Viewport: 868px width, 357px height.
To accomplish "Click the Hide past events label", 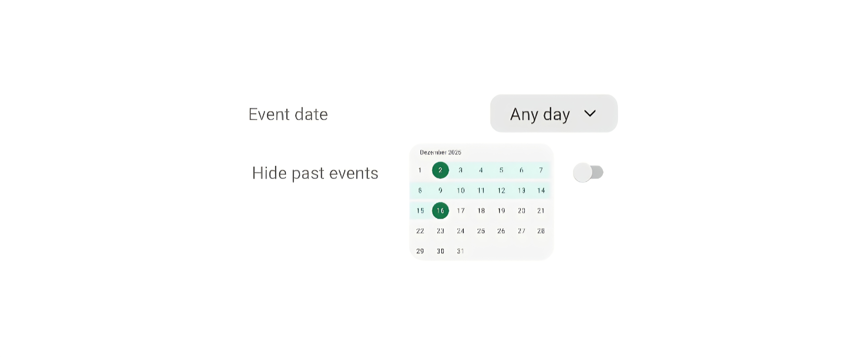I will (315, 173).
